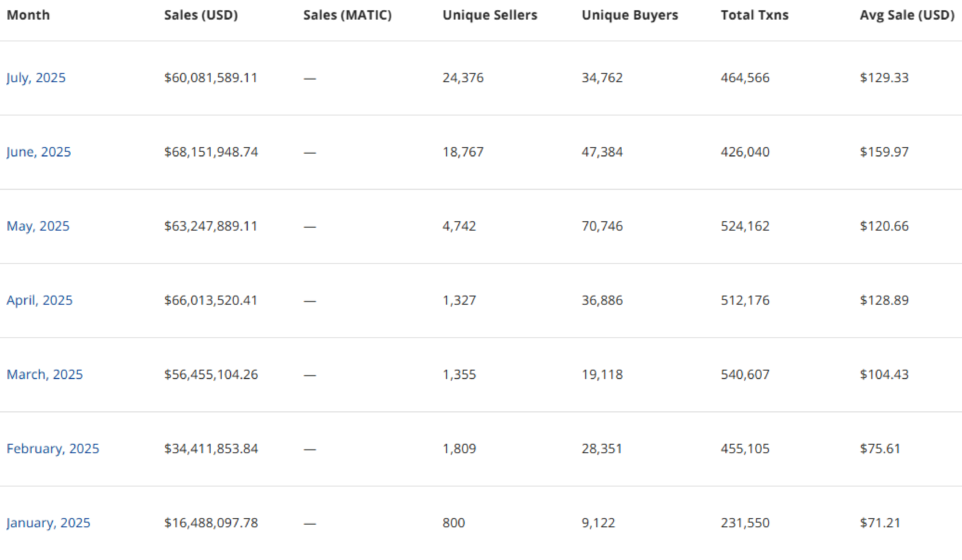Sort table by Sales (USD) column header
The height and width of the screenshot is (560, 962).
(x=200, y=15)
